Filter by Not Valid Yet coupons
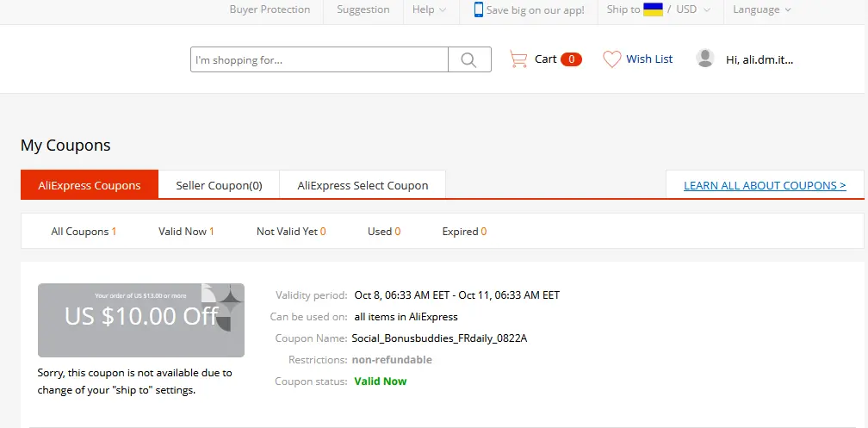Screen dimensions: 868x428 [x=291, y=232]
